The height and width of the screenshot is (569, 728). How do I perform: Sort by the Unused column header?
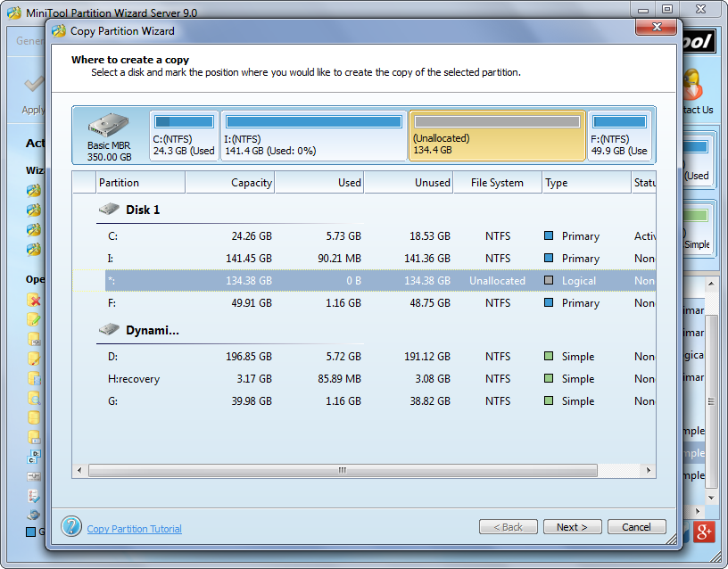click(x=409, y=183)
